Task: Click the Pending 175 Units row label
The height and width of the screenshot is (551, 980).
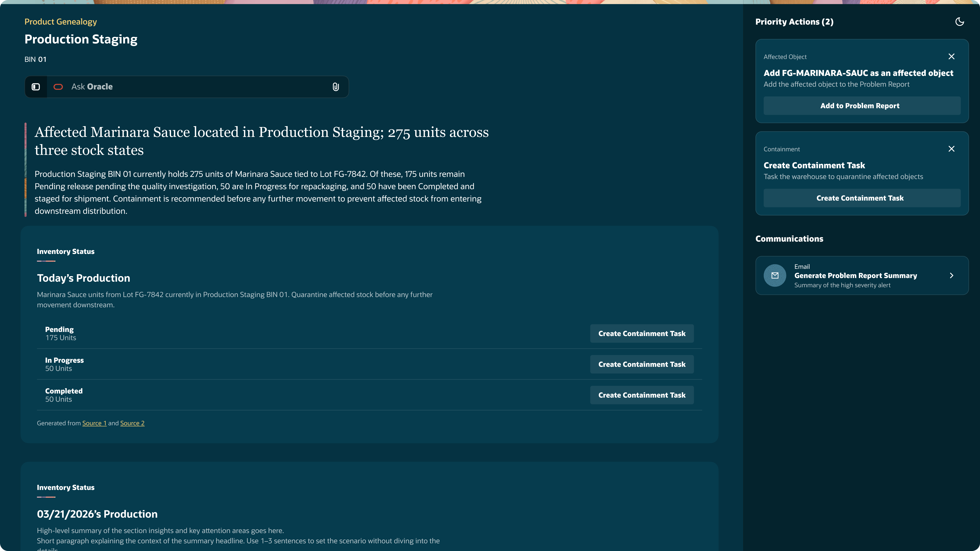Action: (61, 333)
